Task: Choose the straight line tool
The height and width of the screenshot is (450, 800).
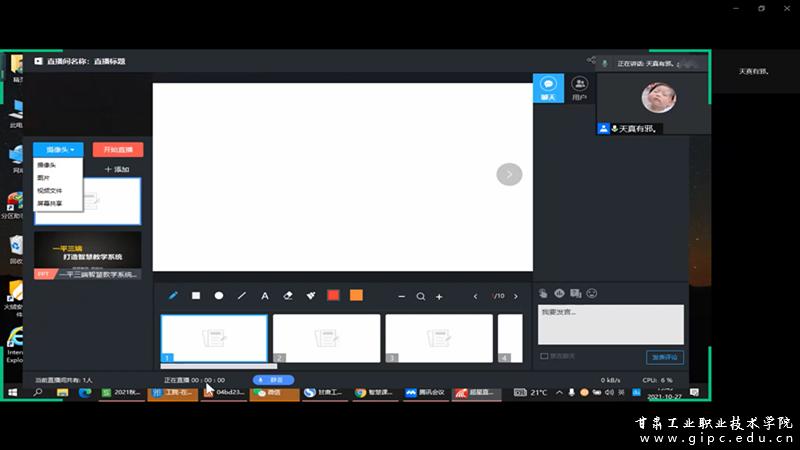Action: coord(242,296)
